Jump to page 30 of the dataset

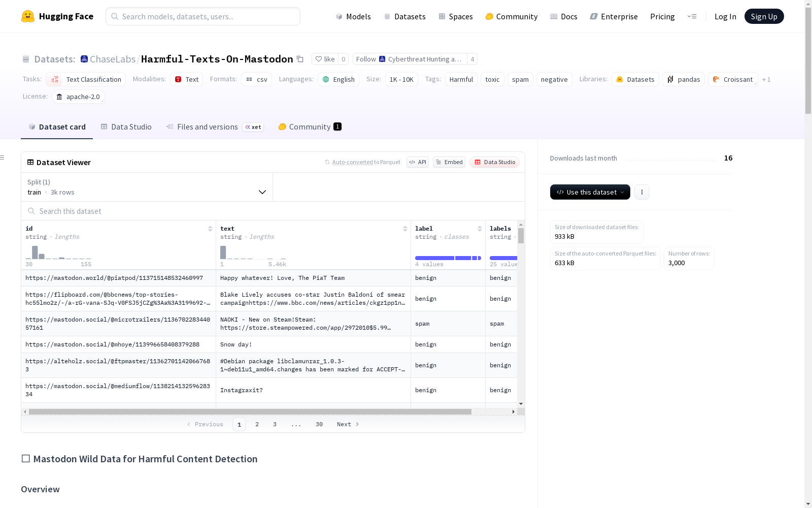(319, 424)
